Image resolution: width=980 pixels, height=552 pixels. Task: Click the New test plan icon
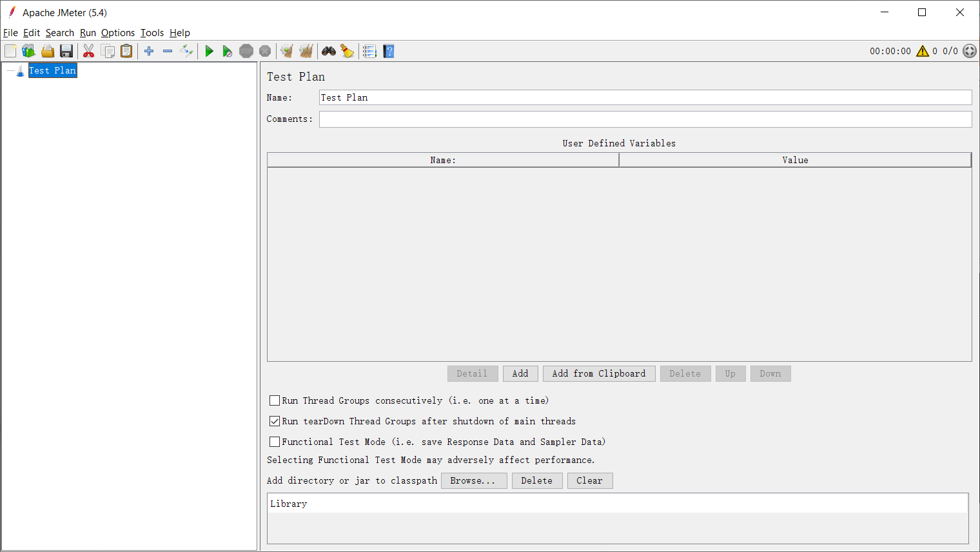tap(10, 51)
